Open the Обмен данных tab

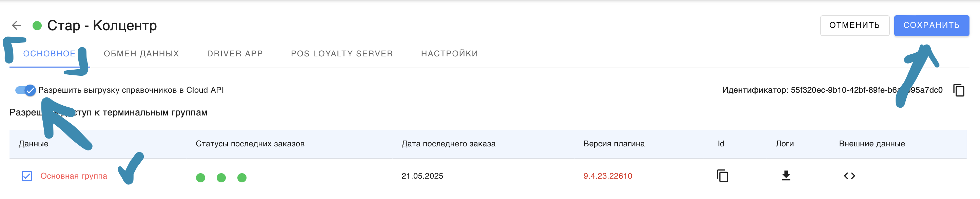(x=141, y=54)
